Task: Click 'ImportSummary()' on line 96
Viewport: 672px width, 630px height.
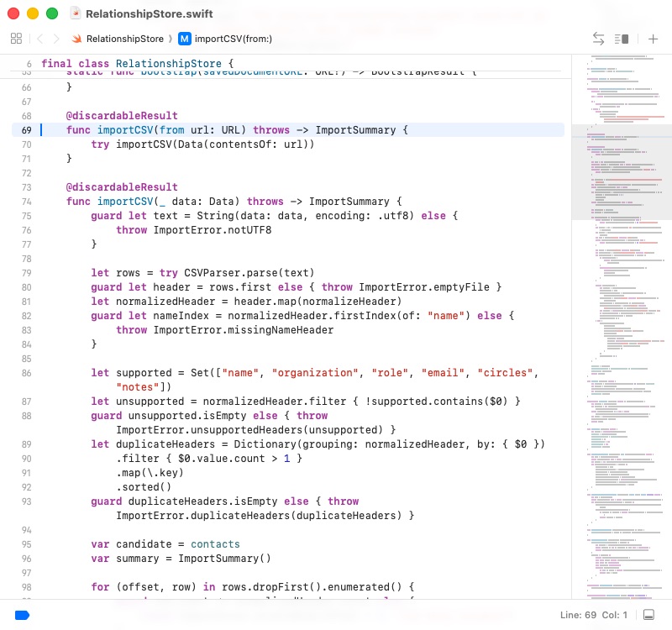Action: (x=224, y=559)
